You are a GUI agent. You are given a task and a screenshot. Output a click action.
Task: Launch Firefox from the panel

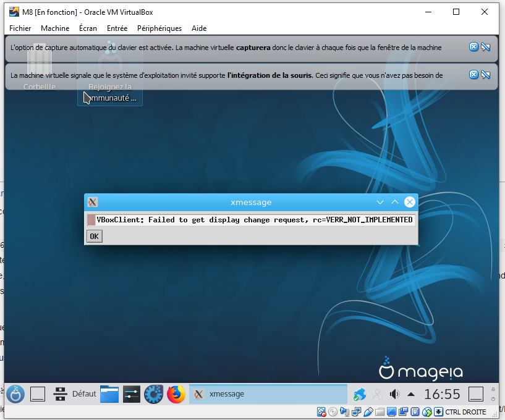176,394
